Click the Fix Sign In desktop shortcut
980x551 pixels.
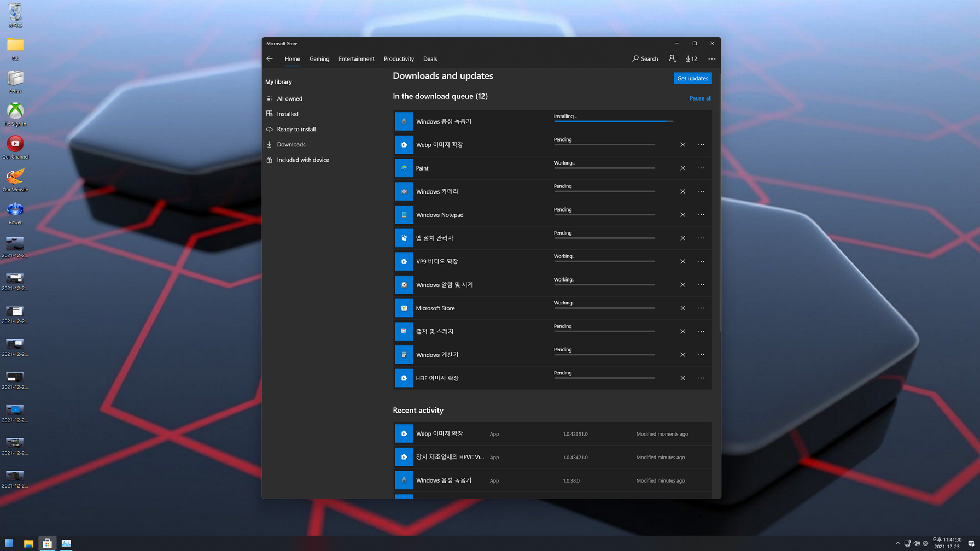click(x=15, y=114)
